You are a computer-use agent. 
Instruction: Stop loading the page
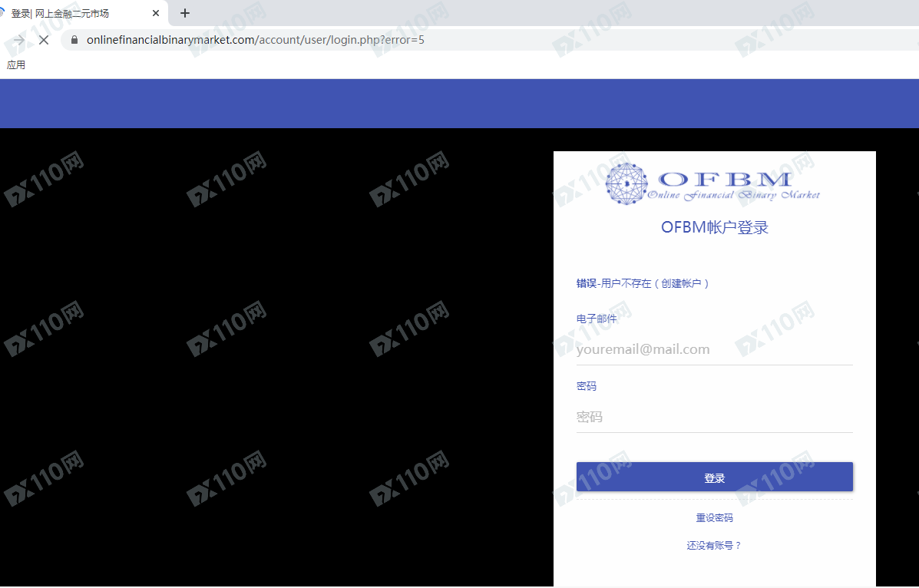click(44, 40)
